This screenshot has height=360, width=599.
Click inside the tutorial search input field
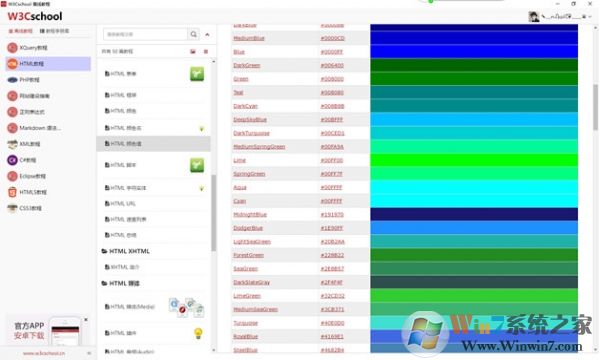145,34
